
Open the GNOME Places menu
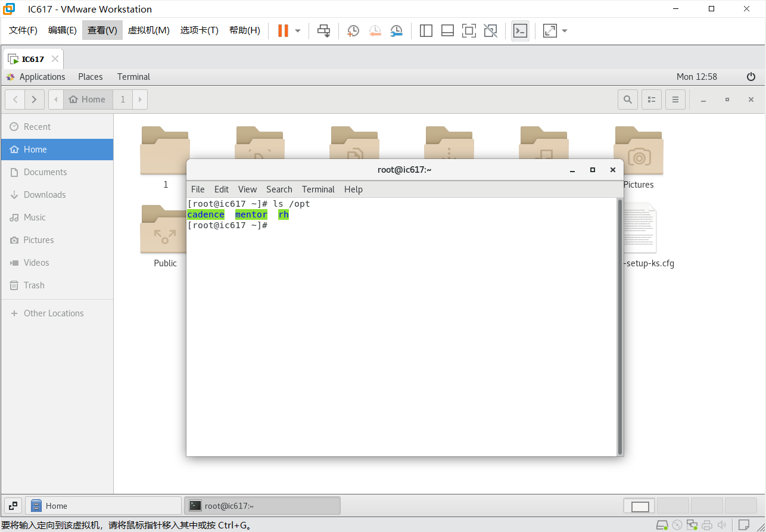coord(91,77)
